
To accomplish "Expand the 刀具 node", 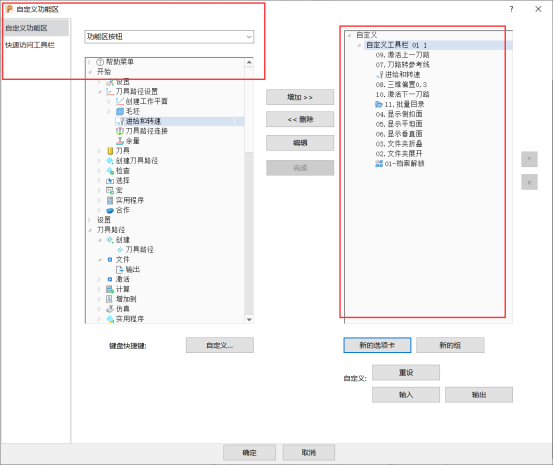I will (x=100, y=151).
